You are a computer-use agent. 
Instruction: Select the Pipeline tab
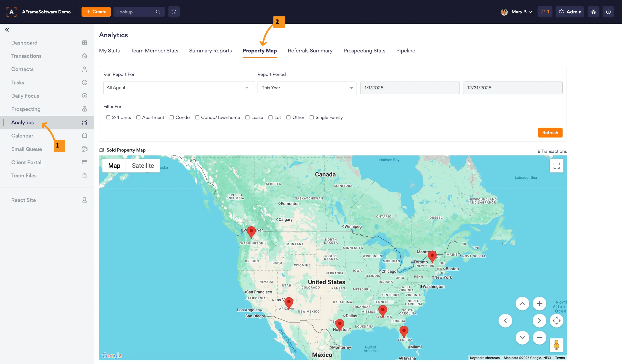coord(405,51)
